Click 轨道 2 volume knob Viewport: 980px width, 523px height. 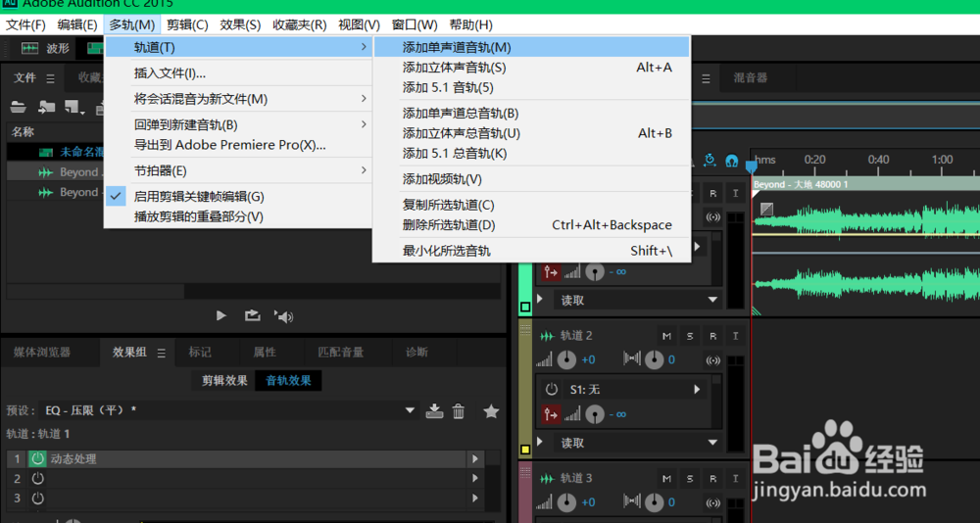[566, 359]
